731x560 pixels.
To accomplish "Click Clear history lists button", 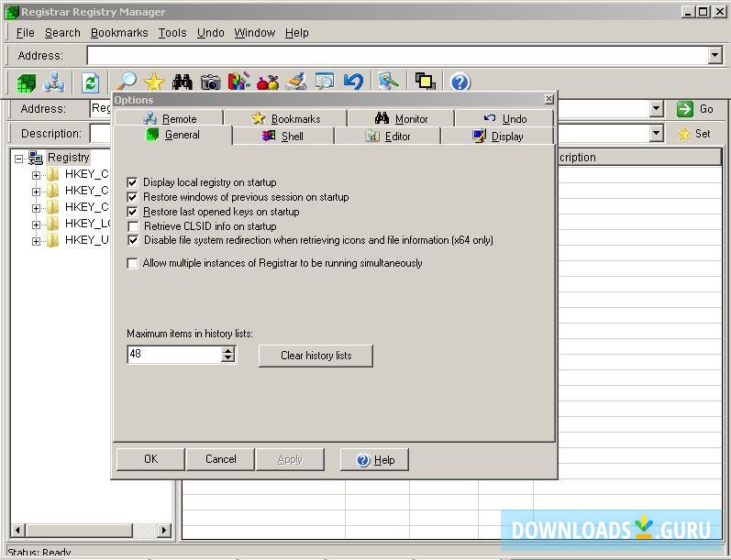I will (x=316, y=356).
